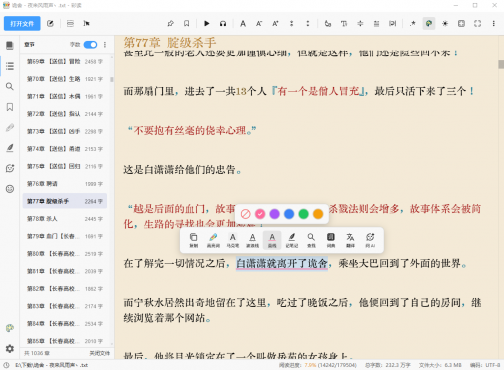This screenshot has width=504, height=370.
Task: Click the 第77章 chapter title heading
Action: click(x=170, y=42)
